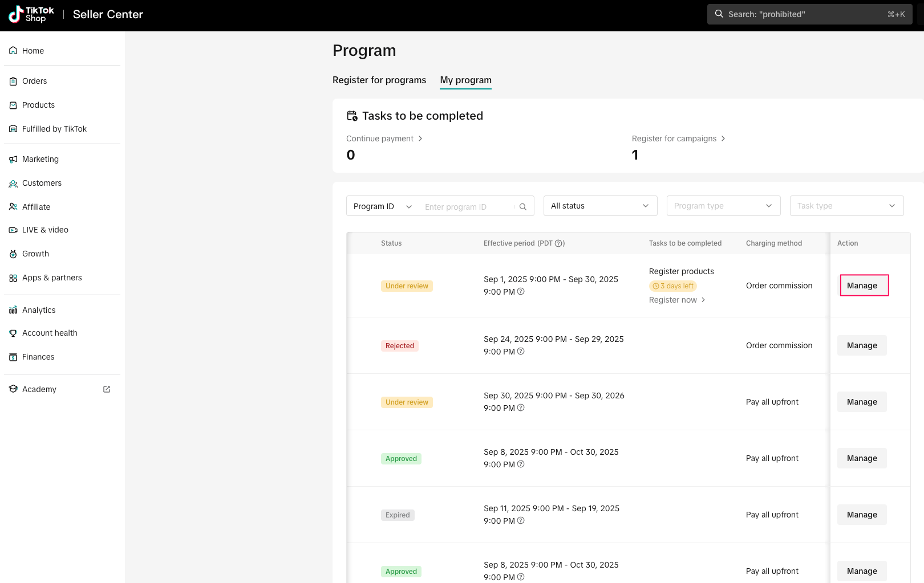Open Finances in the sidebar
This screenshot has width=924, height=583.
click(x=38, y=357)
